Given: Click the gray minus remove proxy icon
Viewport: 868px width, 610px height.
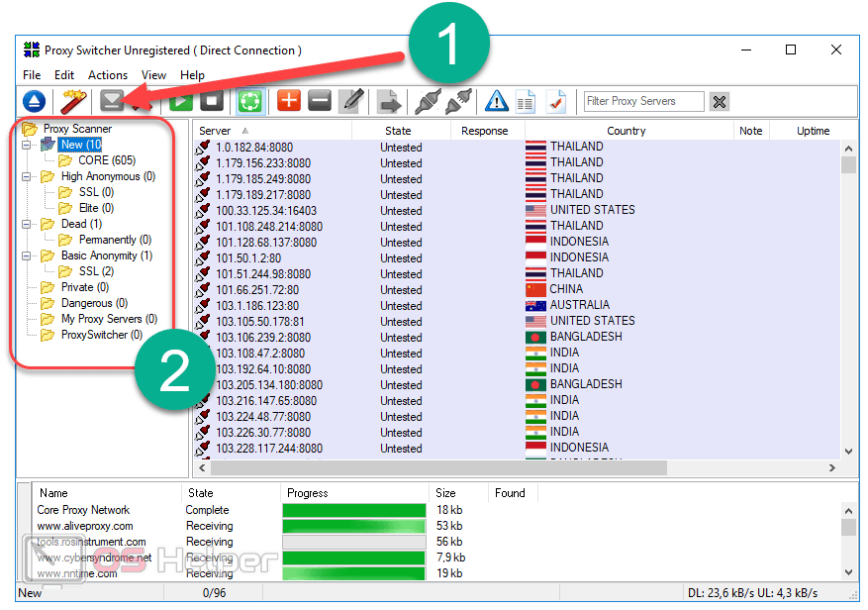Looking at the screenshot, I should click(x=319, y=101).
